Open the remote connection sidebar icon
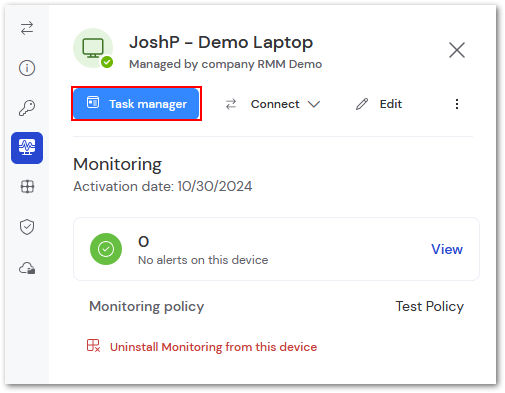Screen dimensions: 505x393 coord(27,28)
